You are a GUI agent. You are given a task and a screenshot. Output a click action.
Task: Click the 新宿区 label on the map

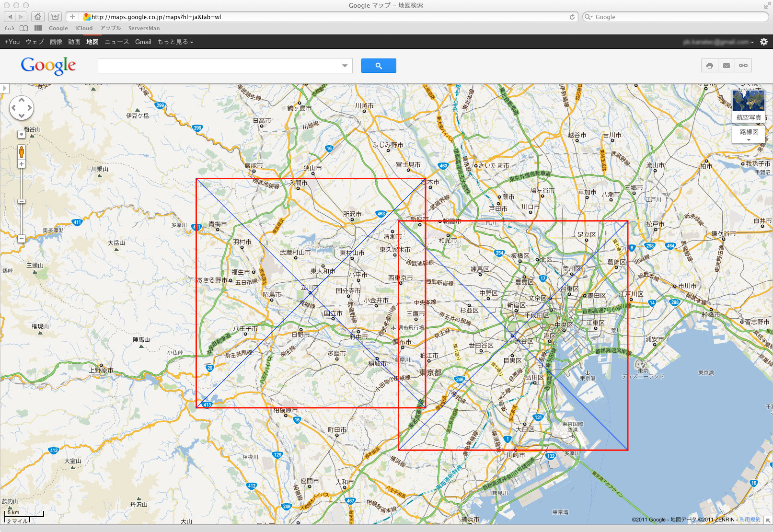(x=516, y=305)
